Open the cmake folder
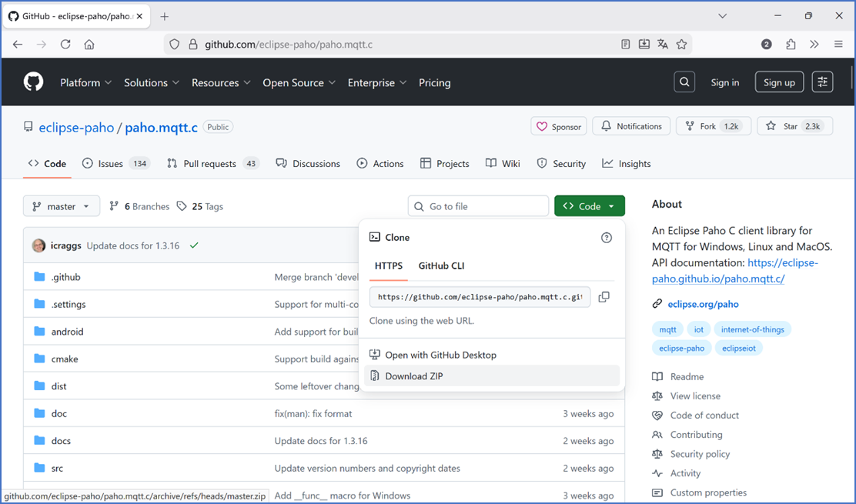The height and width of the screenshot is (504, 856). pos(65,359)
